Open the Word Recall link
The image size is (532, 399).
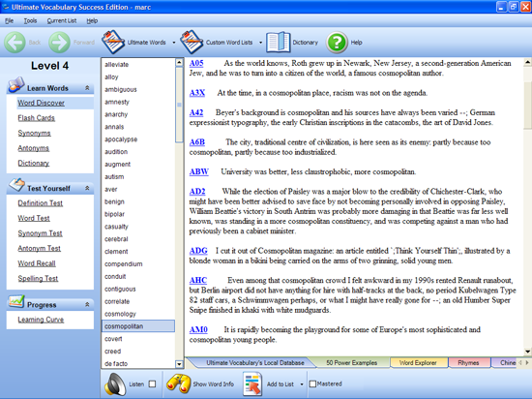(x=37, y=263)
